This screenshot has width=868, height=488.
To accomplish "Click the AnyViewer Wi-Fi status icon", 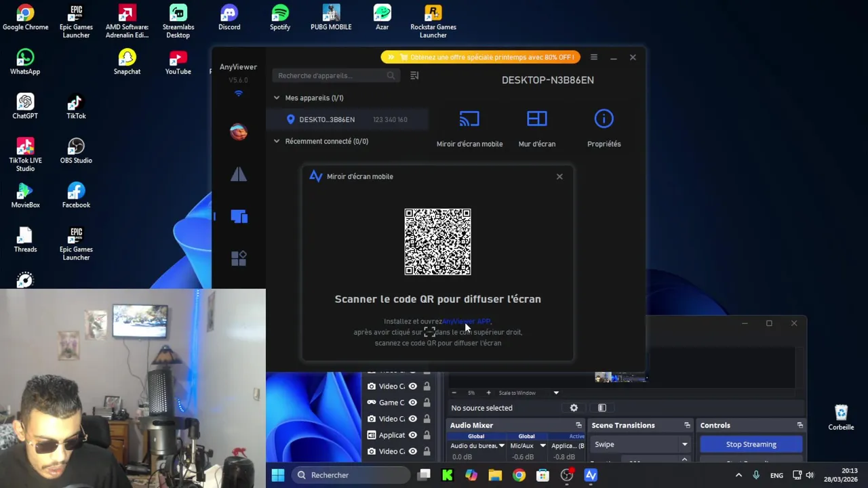I will pyautogui.click(x=238, y=93).
